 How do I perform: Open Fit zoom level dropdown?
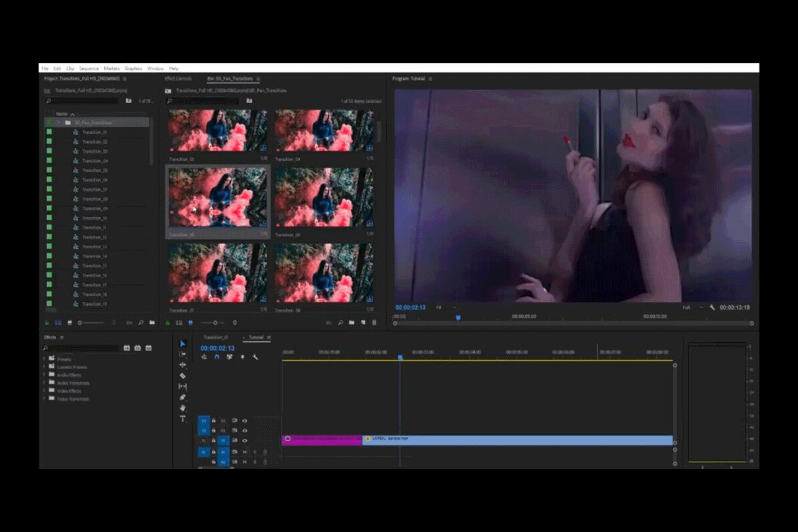(446, 307)
